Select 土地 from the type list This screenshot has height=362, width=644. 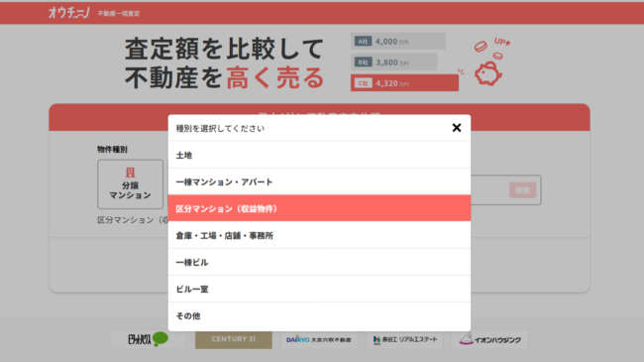319,155
